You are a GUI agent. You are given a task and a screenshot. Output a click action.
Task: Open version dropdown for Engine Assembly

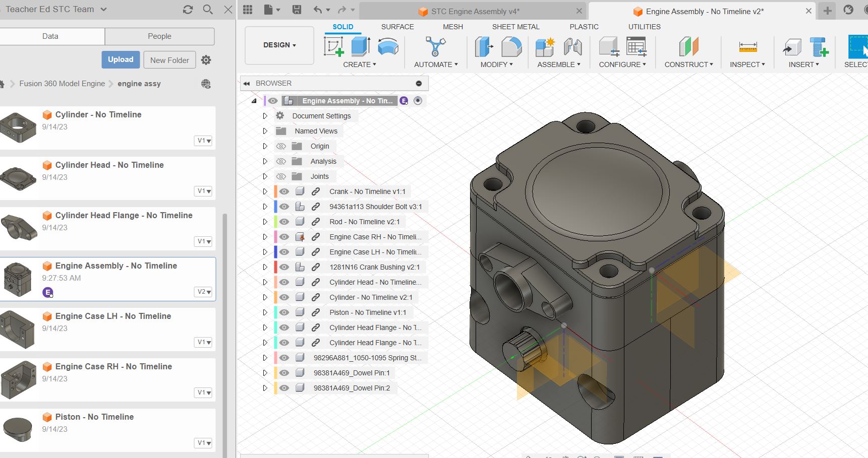(x=203, y=292)
